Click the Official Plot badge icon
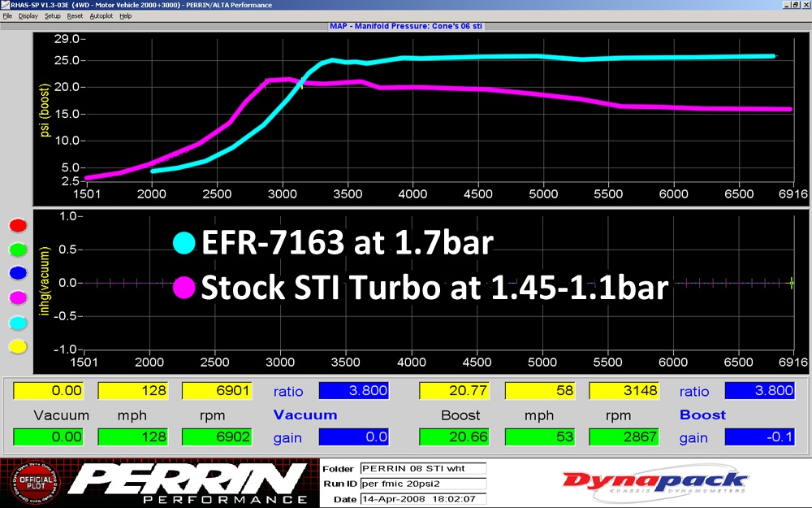 click(35, 483)
